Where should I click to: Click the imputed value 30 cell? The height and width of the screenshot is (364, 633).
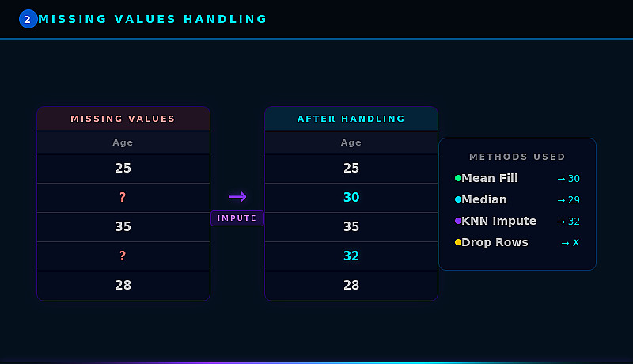351,197
